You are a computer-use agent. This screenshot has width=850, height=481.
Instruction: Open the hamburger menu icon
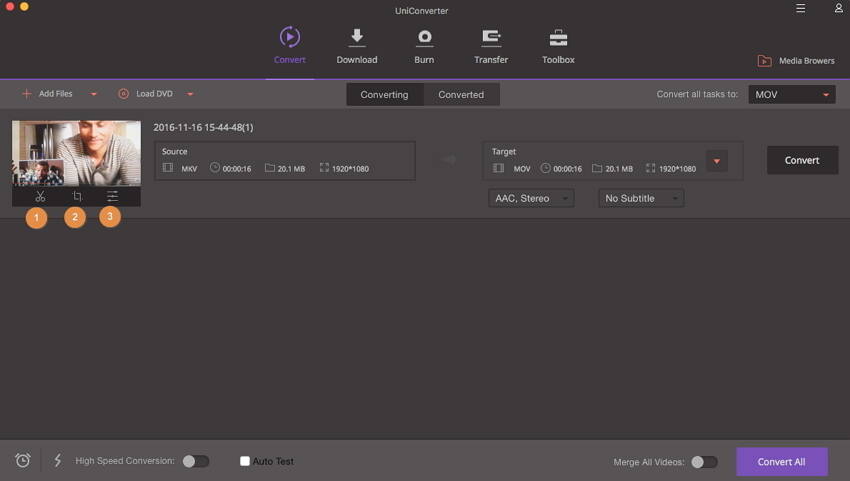[x=800, y=8]
